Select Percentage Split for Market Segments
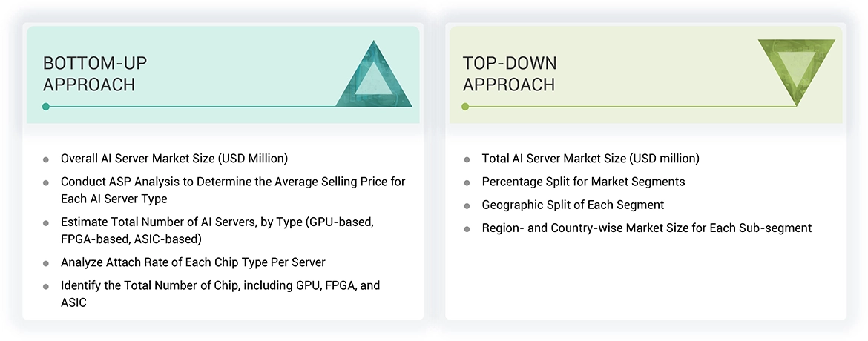This screenshot has height=341, width=868. point(583,182)
